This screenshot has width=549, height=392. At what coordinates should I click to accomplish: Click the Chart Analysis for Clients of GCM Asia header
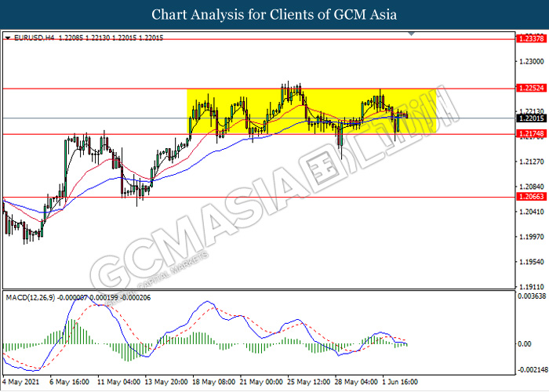(x=274, y=15)
